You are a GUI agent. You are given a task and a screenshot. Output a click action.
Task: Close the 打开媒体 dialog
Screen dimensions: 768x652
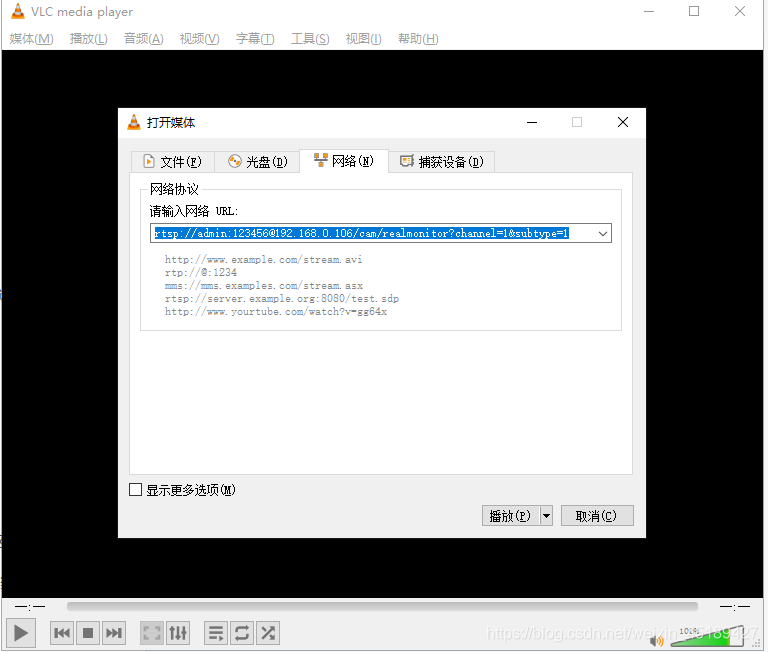coord(623,122)
